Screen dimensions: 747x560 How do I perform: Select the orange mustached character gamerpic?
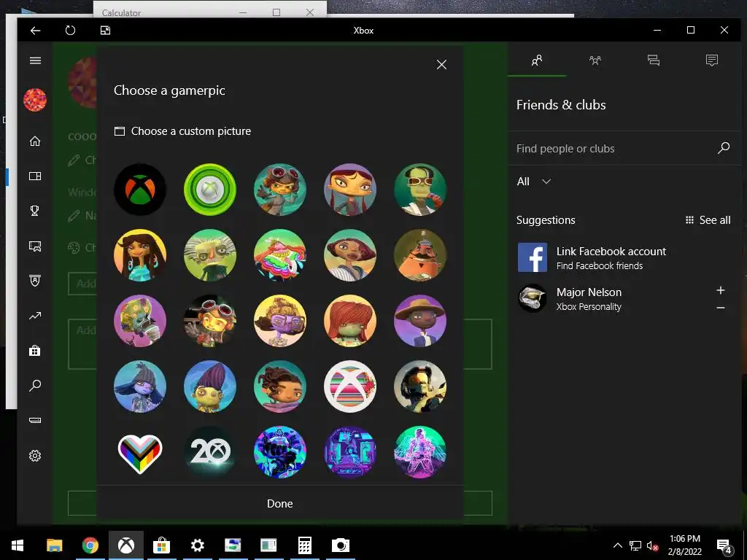click(x=420, y=255)
